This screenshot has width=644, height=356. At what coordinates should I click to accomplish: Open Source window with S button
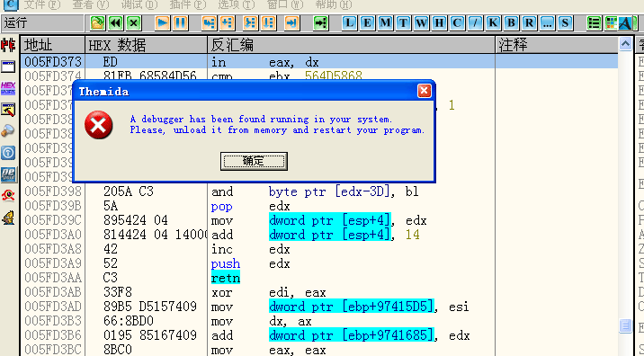tap(565, 22)
